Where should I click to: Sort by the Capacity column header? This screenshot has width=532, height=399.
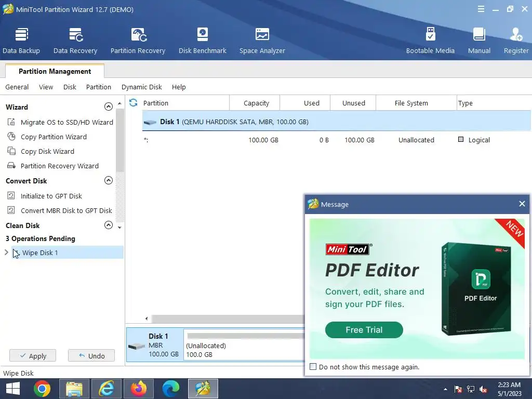coord(255,103)
